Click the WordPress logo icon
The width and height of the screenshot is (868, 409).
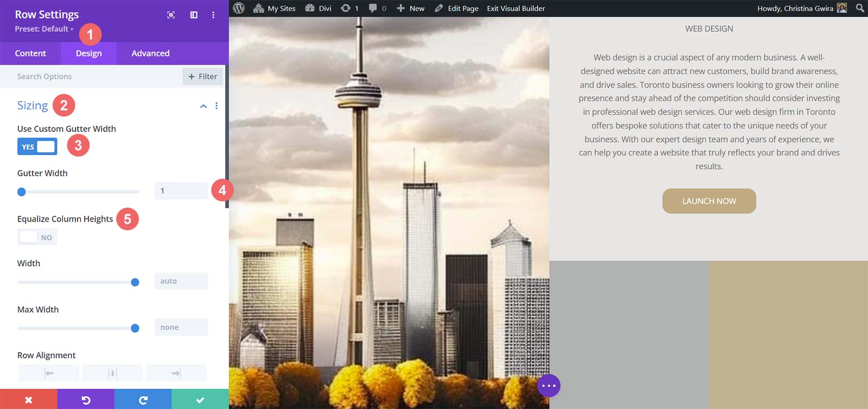coord(239,8)
